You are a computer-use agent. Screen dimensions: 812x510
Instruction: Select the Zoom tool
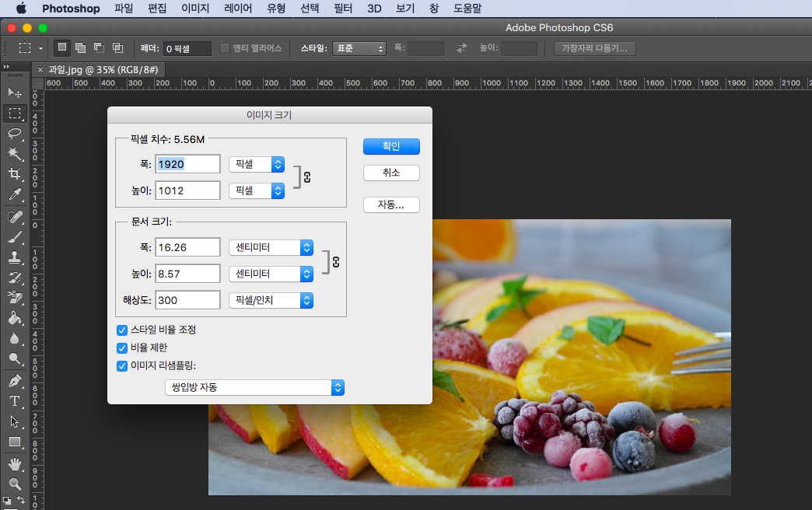pyautogui.click(x=15, y=484)
